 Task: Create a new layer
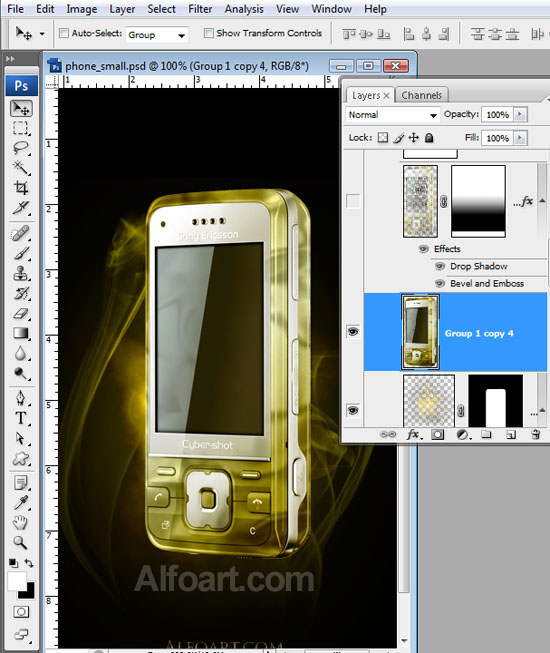pos(511,435)
